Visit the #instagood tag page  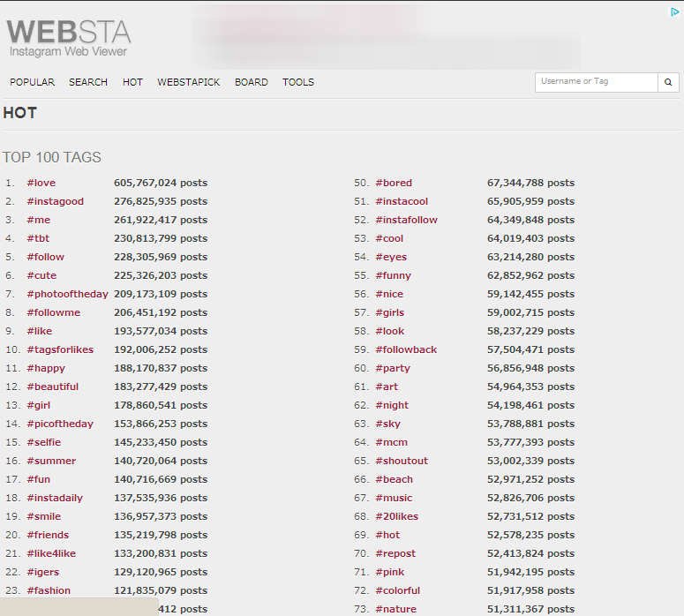[x=55, y=201]
